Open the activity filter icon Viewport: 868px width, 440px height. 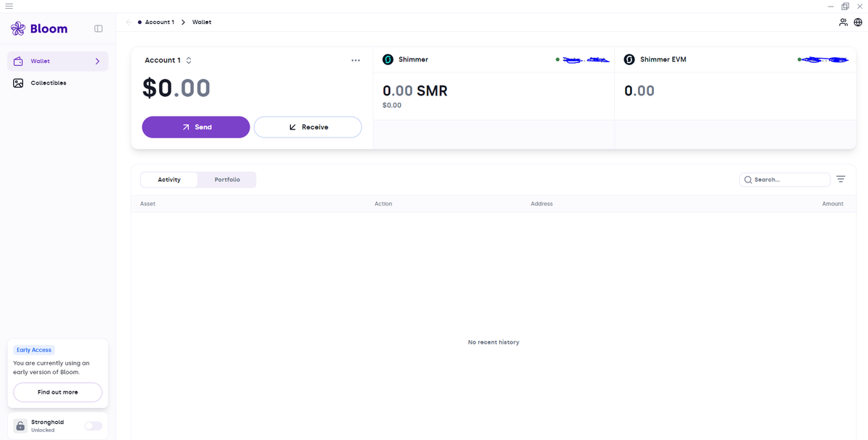(841, 179)
